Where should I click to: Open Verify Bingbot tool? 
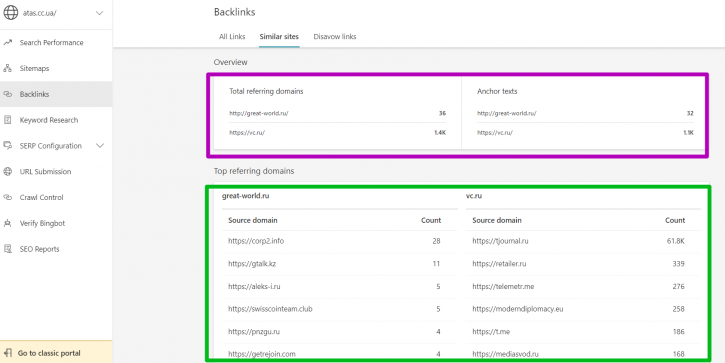(x=42, y=223)
